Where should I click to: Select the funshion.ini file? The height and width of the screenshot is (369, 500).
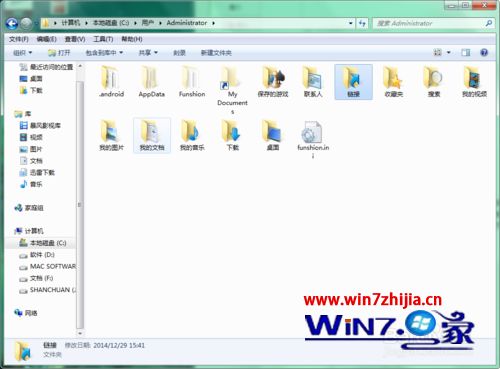pyautogui.click(x=313, y=139)
